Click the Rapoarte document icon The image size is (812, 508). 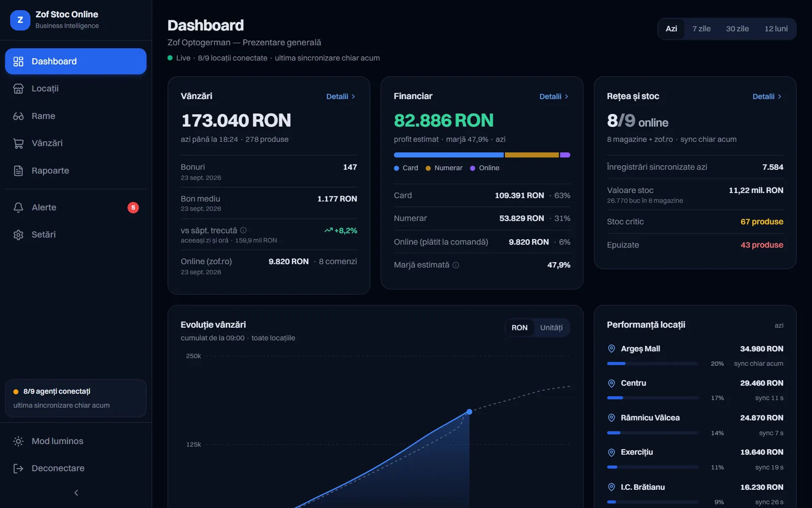click(x=18, y=171)
